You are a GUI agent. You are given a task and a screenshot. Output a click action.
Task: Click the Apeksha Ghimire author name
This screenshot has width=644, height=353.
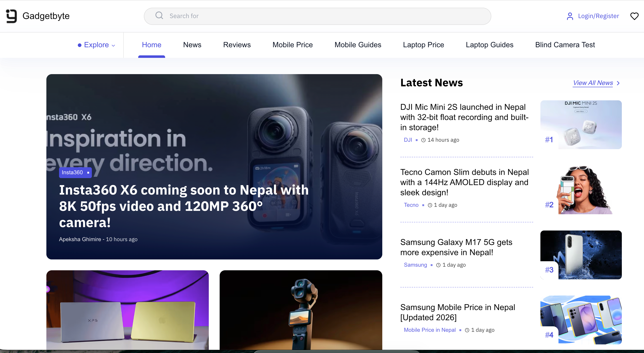click(x=80, y=239)
